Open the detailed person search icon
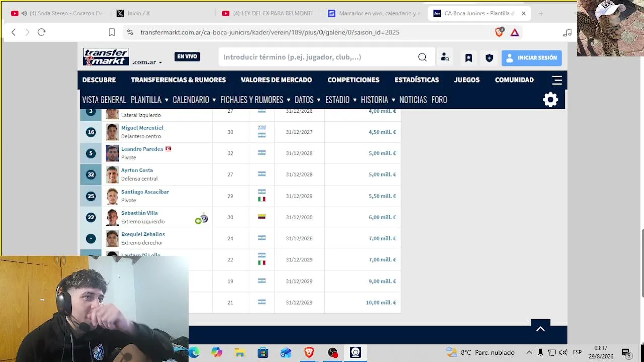 pyautogui.click(x=445, y=57)
